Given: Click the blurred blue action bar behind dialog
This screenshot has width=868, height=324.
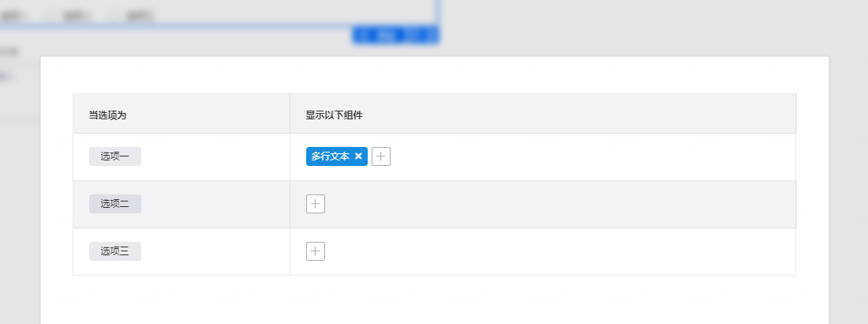Looking at the screenshot, I should coord(395,36).
